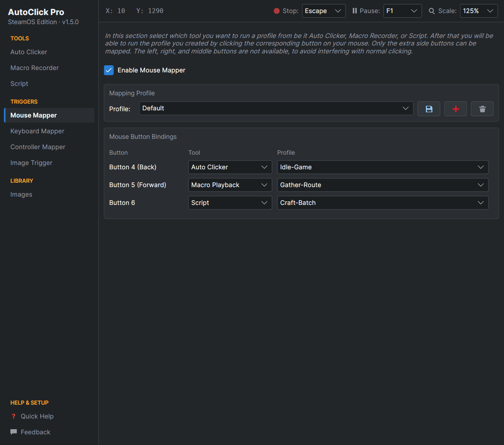Click the Pause bars icon in the top bar
The height and width of the screenshot is (445, 504).
click(x=355, y=11)
